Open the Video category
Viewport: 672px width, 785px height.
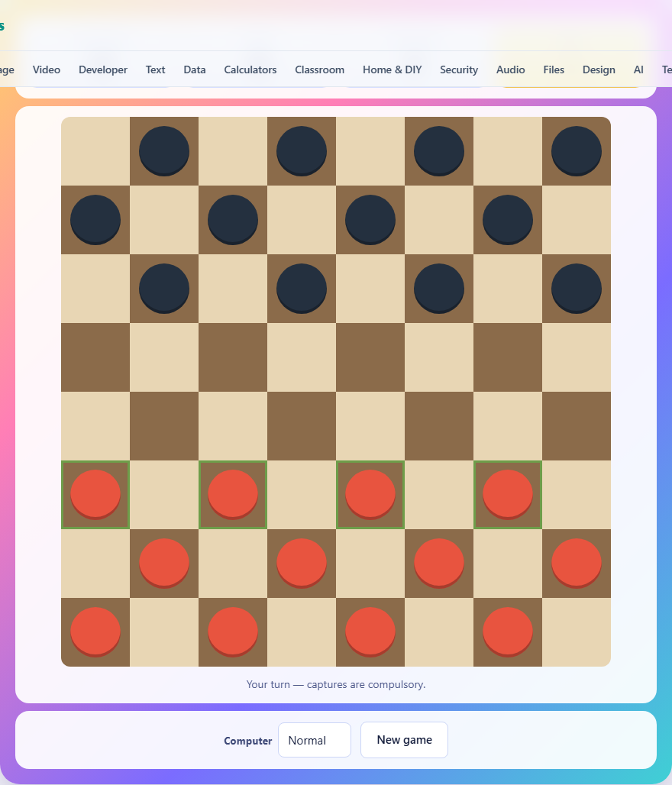[47, 69]
